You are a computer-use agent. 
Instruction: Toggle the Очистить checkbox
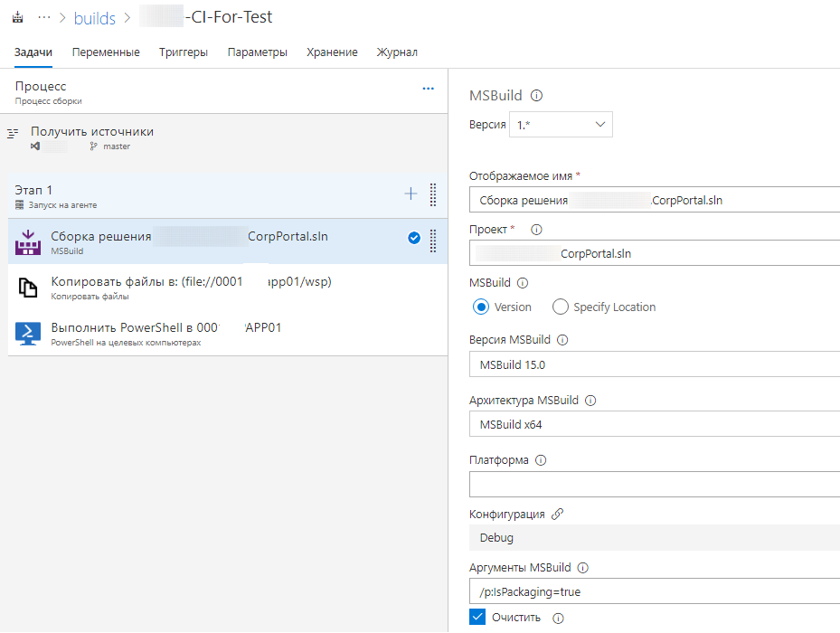(x=478, y=618)
